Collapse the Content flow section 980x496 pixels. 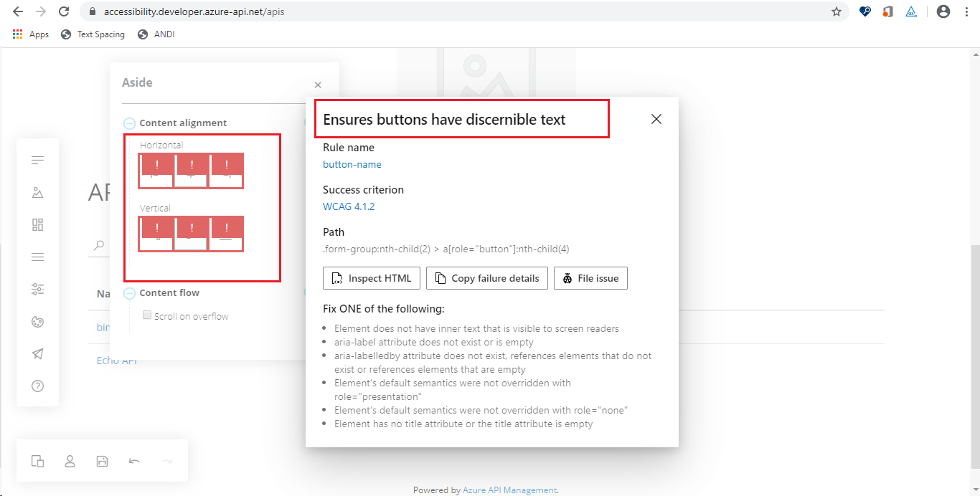click(130, 292)
